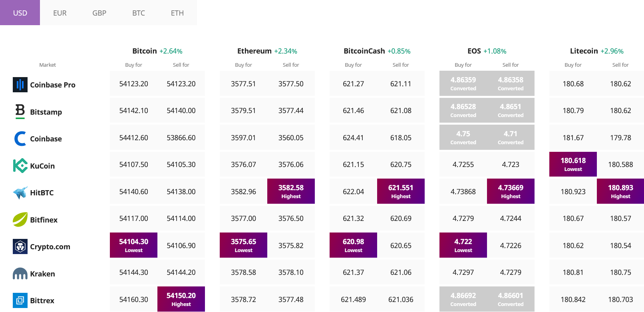This screenshot has height=312, width=644.
Task: Click Coinbase Ethereum buy price 3597.01
Action: (243, 137)
